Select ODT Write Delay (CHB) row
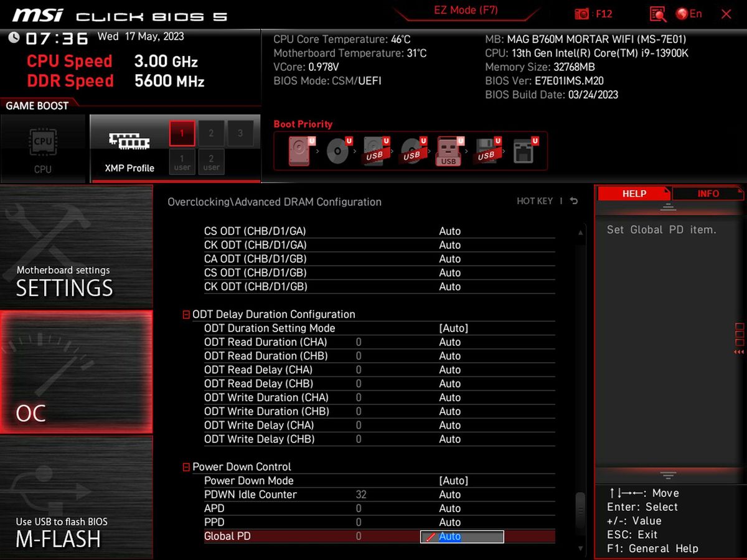The width and height of the screenshot is (747, 560). tap(379, 439)
